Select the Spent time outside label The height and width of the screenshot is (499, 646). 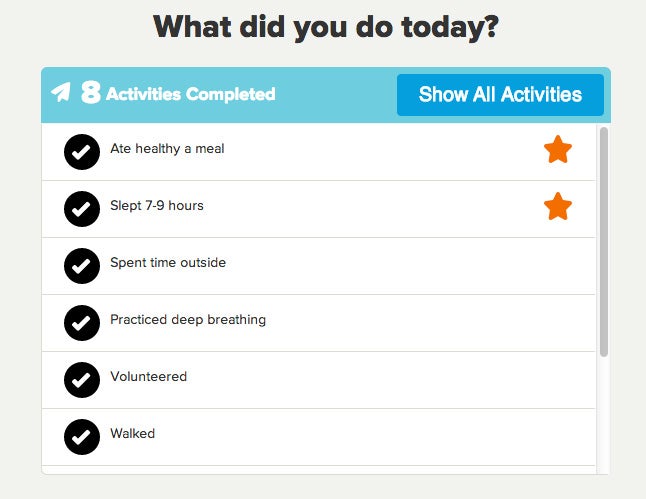[168, 262]
